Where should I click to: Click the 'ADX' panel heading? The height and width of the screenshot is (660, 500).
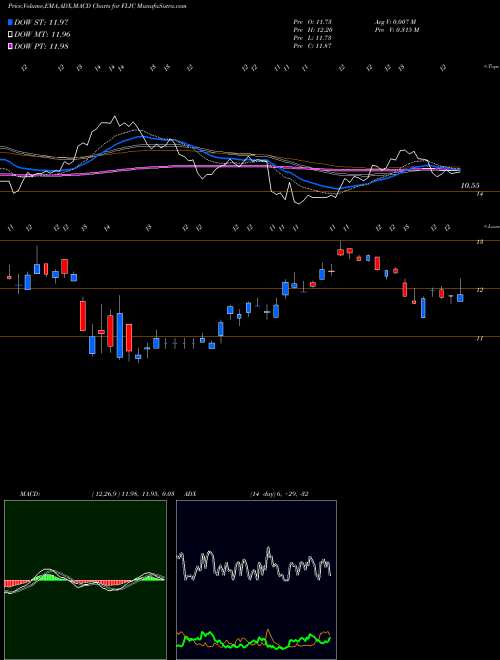191,494
